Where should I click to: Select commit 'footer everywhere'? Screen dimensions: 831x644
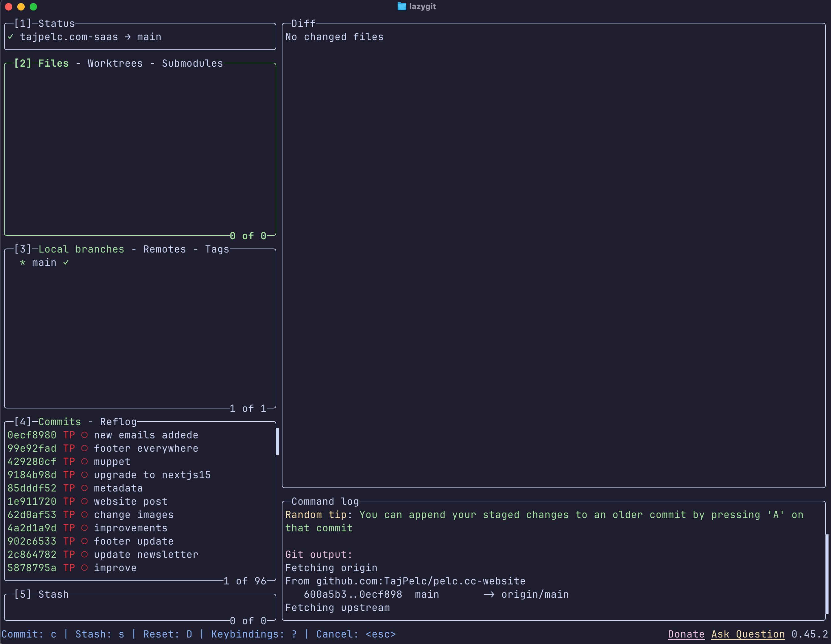click(x=140, y=448)
